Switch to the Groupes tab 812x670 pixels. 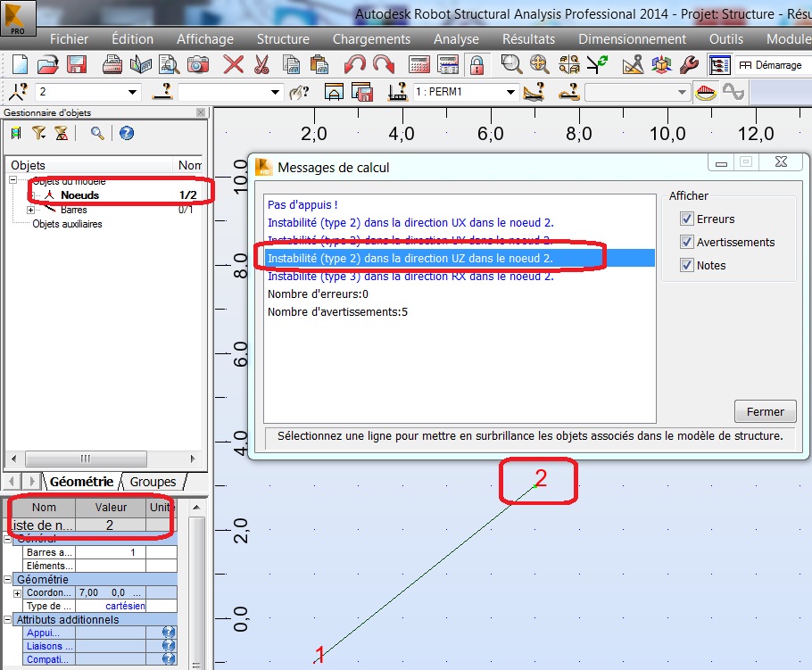click(153, 482)
